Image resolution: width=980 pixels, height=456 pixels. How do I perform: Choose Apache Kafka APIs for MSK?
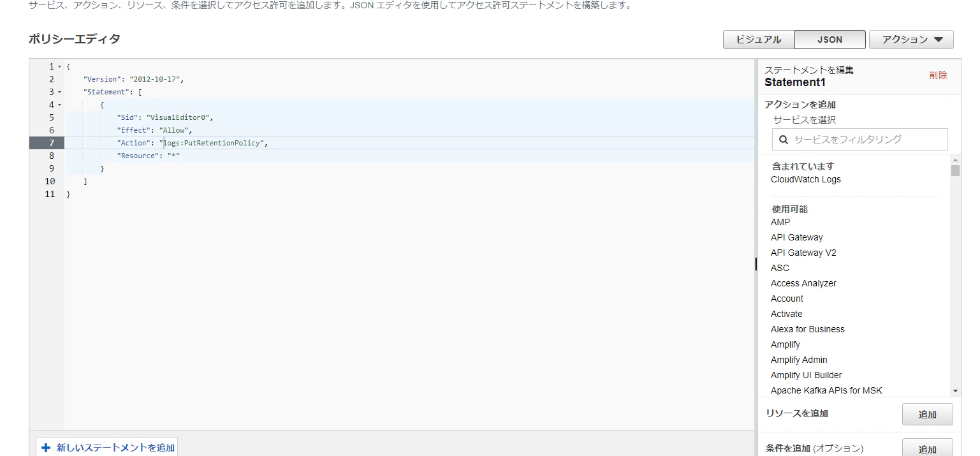826,390
